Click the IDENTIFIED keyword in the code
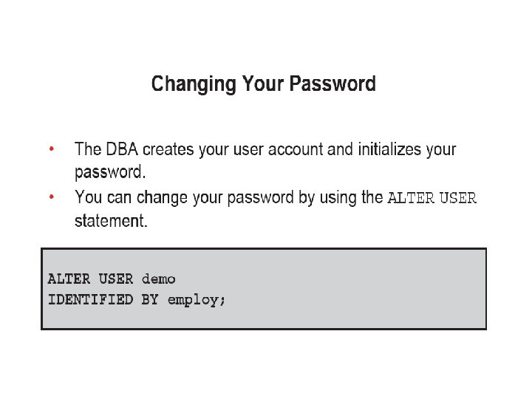Screen dimensions: 532x399 coord(90,299)
